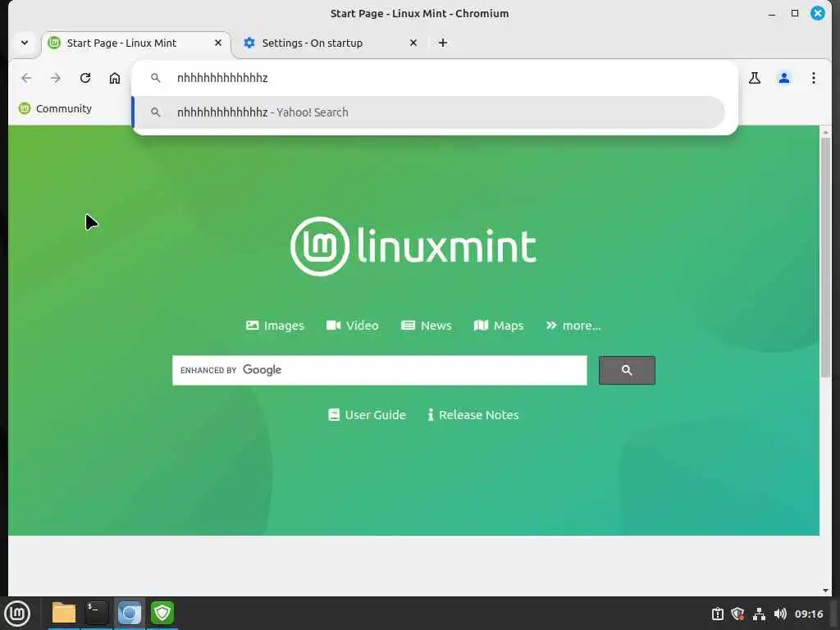Open the three-dot Chromium menu

813,78
